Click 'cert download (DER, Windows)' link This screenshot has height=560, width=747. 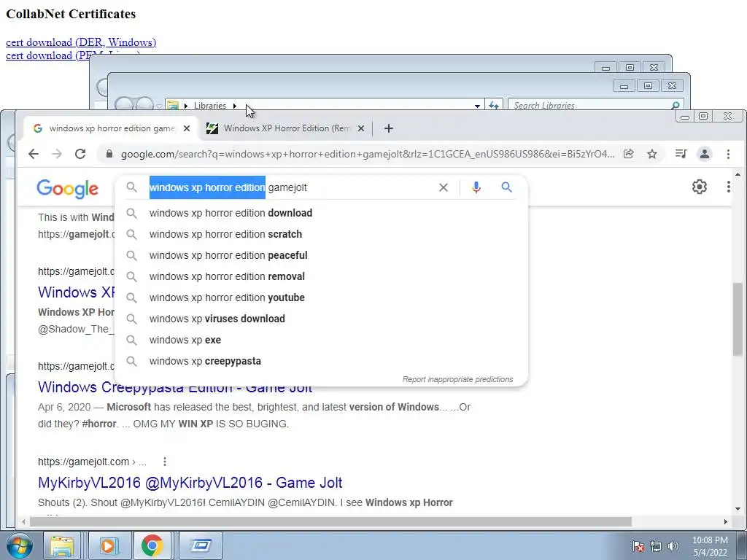point(81,42)
